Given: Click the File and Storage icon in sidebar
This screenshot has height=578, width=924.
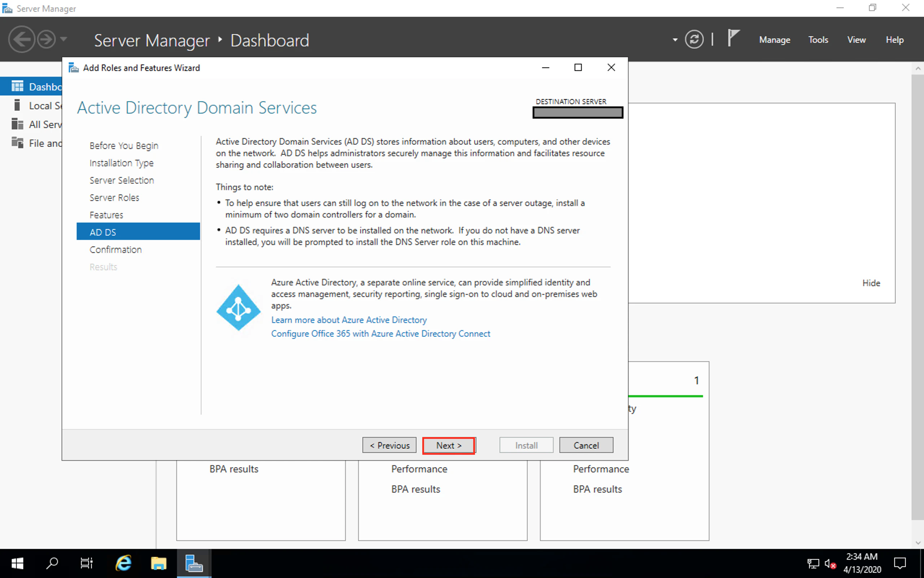Looking at the screenshot, I should [17, 142].
